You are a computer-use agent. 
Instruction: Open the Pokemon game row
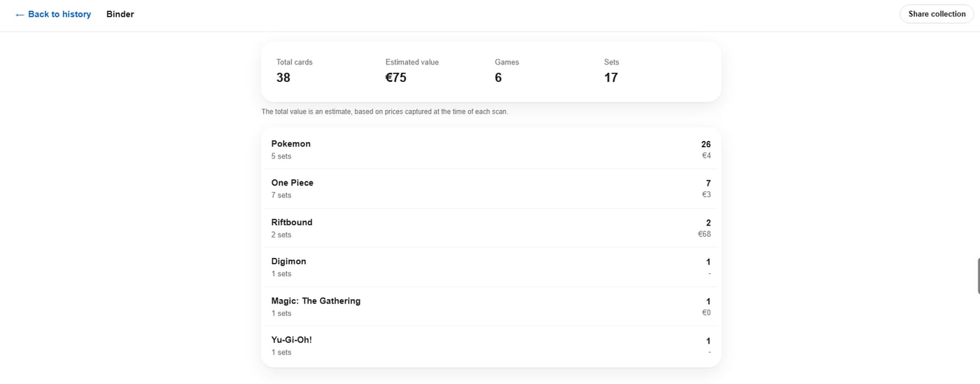[x=491, y=149]
